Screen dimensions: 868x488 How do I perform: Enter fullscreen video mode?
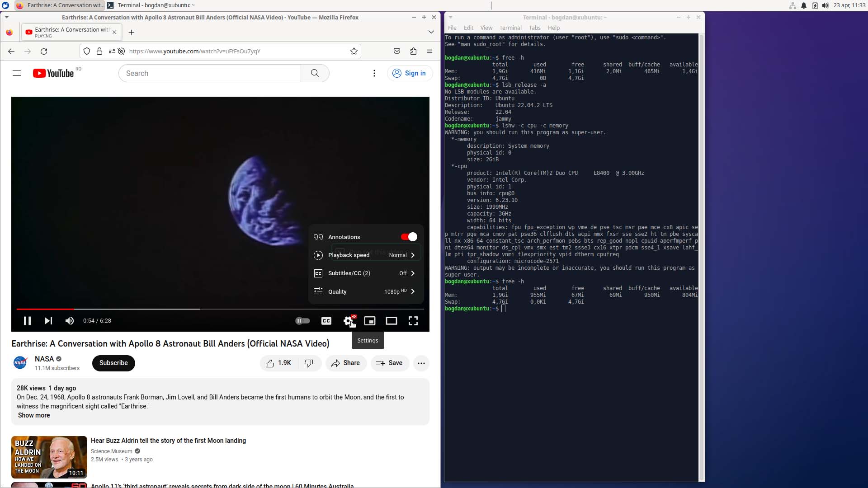413,321
